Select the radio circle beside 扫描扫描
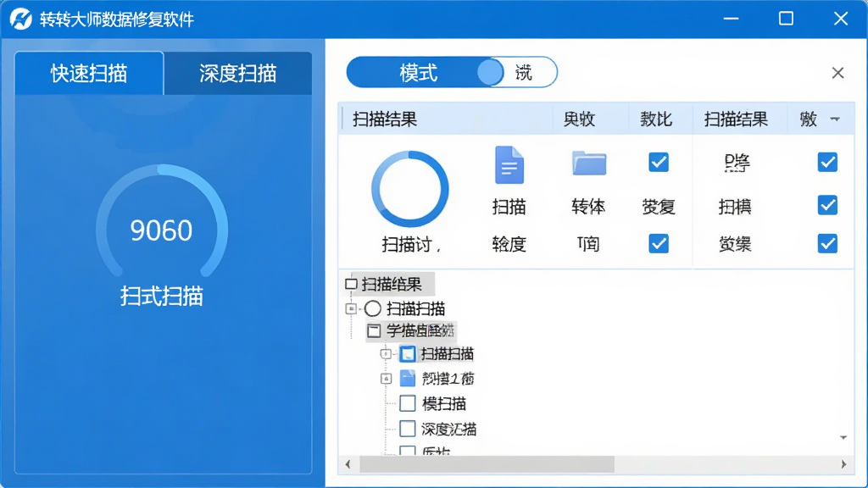This screenshot has height=488, width=868. pyautogui.click(x=373, y=308)
